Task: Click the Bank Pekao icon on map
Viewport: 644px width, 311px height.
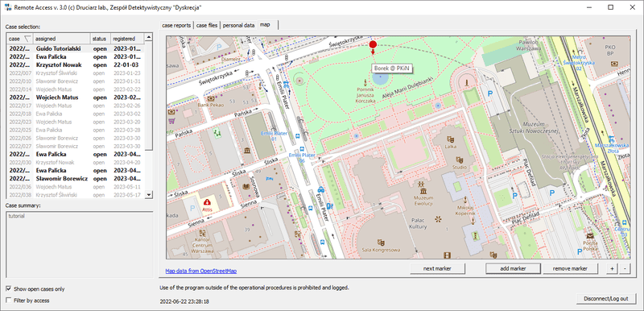Action: click(x=210, y=98)
